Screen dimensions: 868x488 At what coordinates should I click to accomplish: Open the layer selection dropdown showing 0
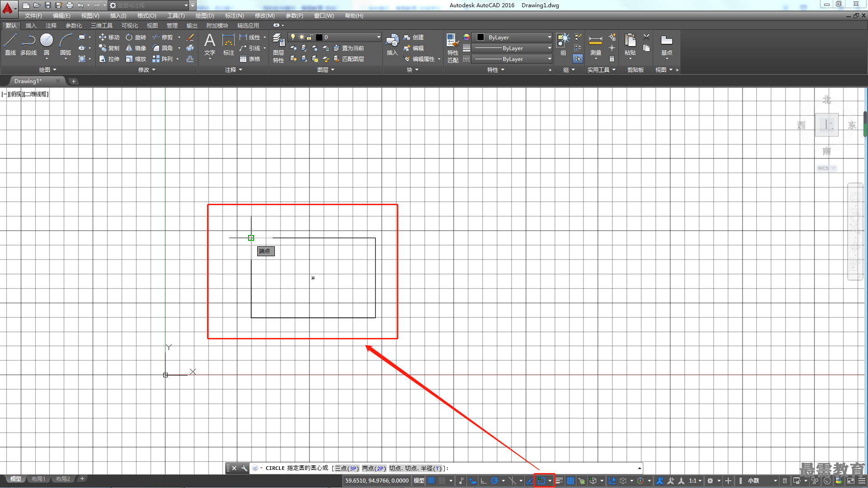pos(335,38)
